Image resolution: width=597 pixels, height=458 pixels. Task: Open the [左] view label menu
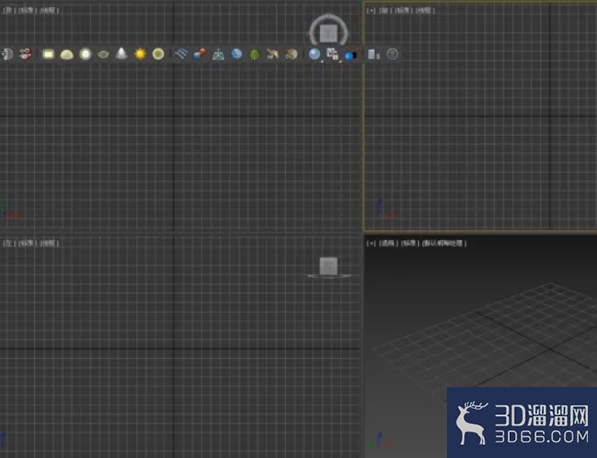[x=8, y=243]
